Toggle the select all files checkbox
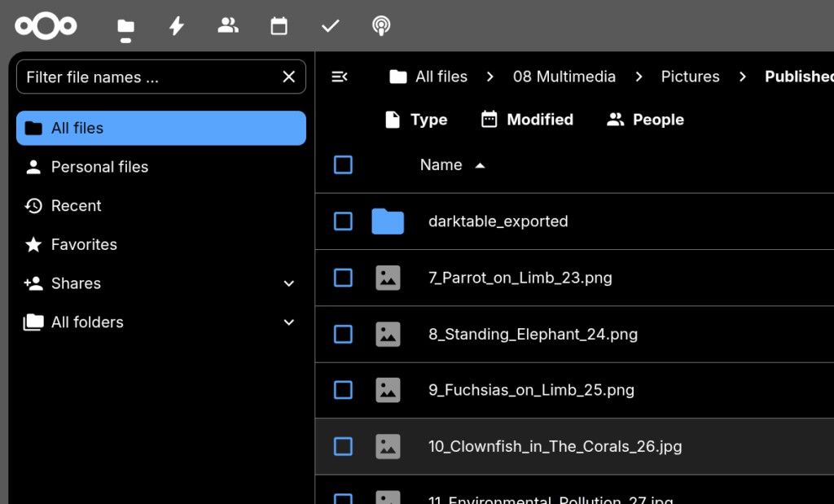Viewport: 834px width, 504px height. point(344,165)
